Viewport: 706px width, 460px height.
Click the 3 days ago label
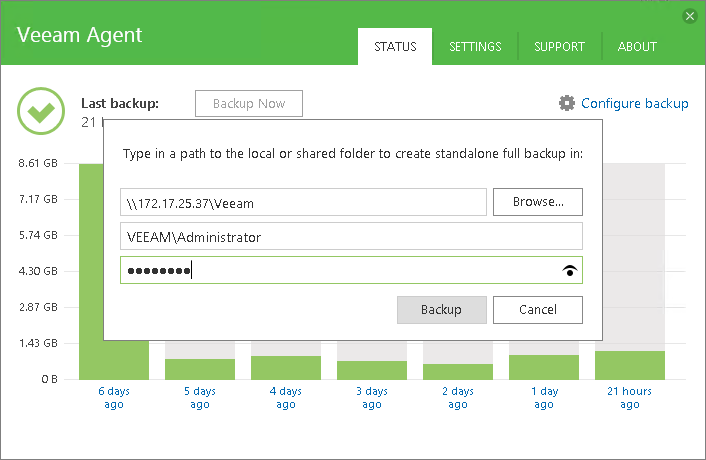tap(372, 397)
